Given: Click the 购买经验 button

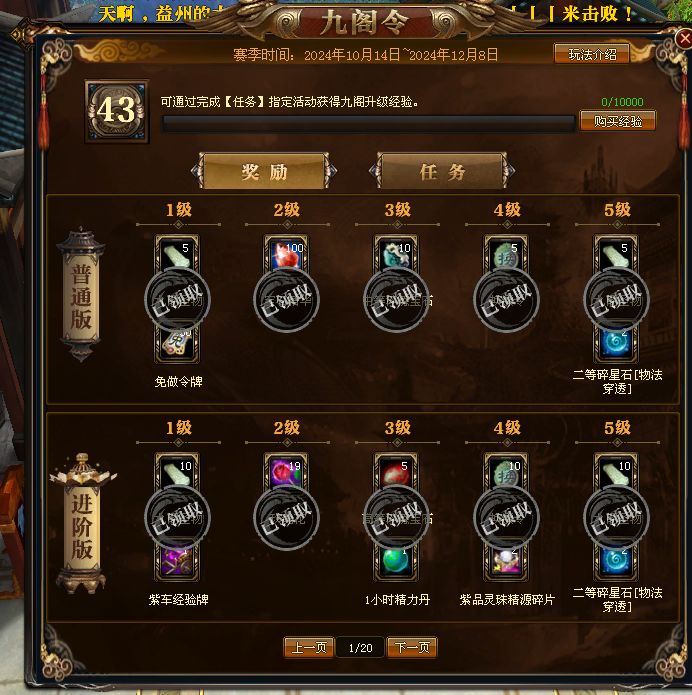Looking at the screenshot, I should (618, 121).
